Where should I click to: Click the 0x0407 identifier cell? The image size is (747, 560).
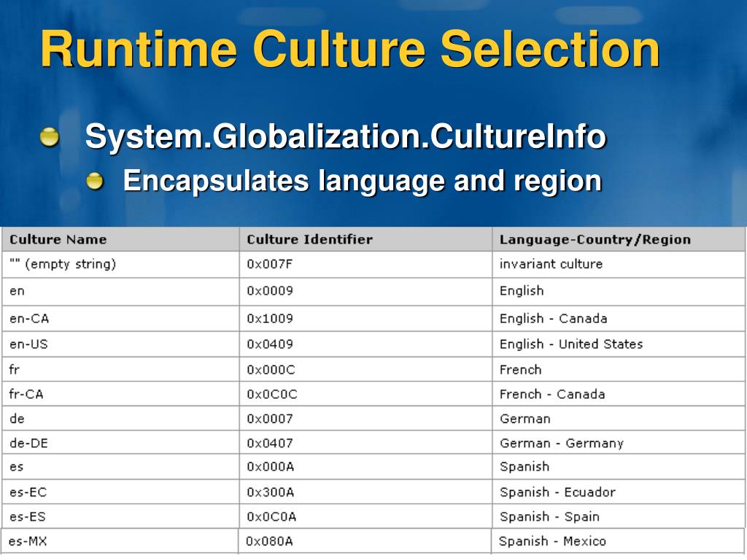[x=366, y=443]
